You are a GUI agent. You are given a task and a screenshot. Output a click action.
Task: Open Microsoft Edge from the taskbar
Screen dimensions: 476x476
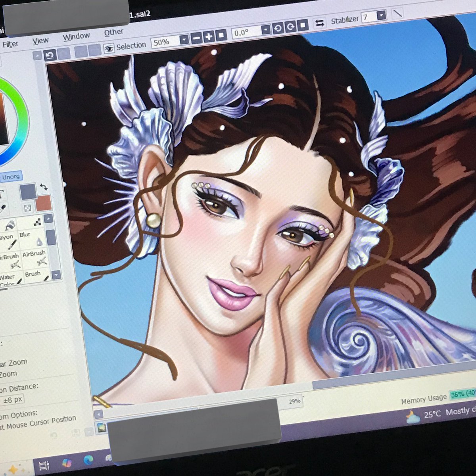[88, 460]
